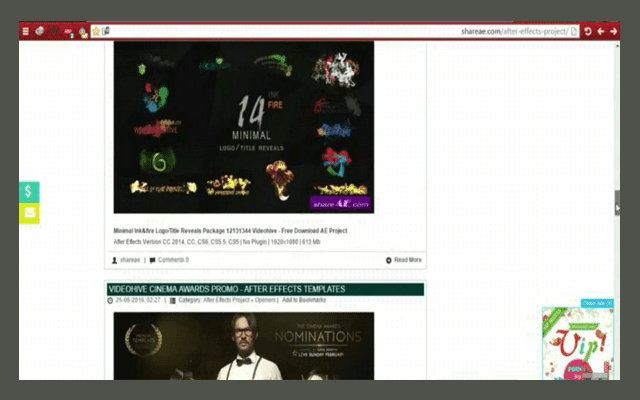The image size is (640, 400).
Task: Open the Minimal Ink&fire Logo/Title Reveals post title
Action: pos(230,231)
